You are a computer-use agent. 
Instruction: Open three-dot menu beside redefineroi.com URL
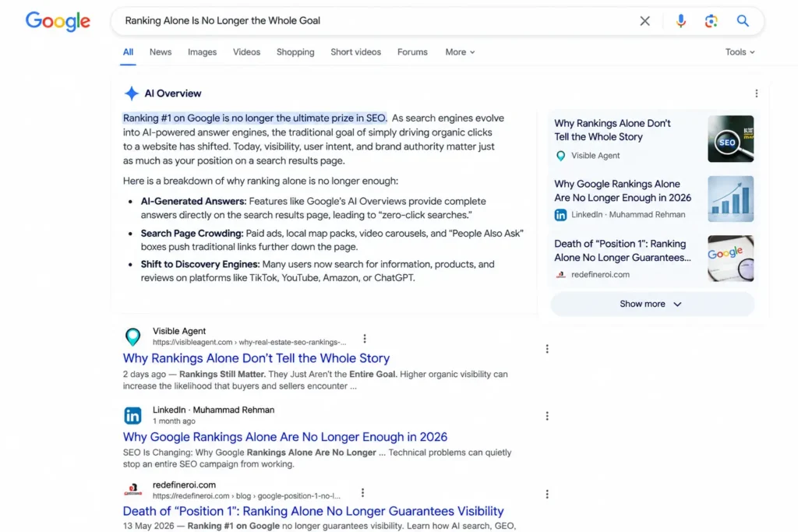[362, 493]
